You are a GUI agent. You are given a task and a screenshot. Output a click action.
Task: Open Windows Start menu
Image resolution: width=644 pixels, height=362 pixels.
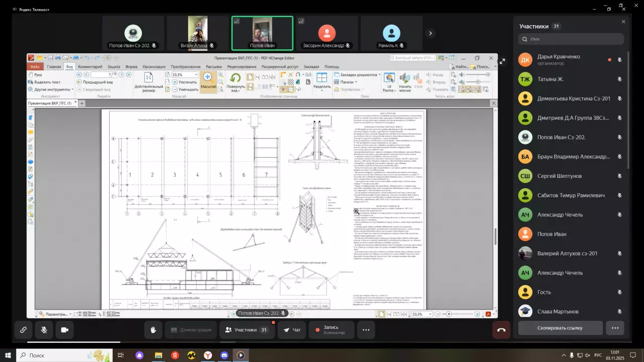click(x=8, y=355)
